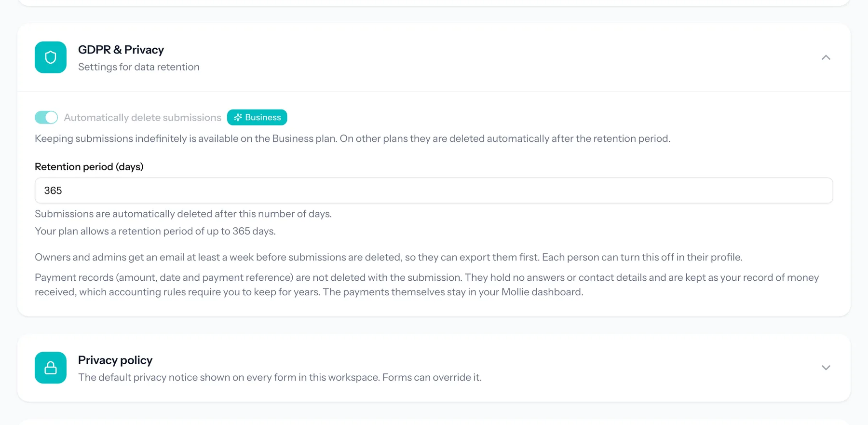Click the text 'Submissions are automatically deleted after this number of days.'
Viewport: 868px width, 425px height.
[x=183, y=214]
